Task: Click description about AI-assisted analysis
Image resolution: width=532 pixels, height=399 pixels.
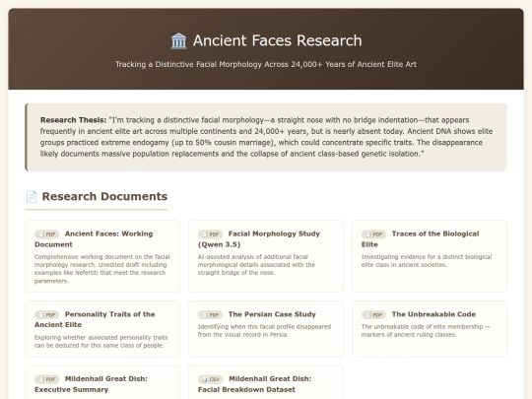Action: point(256,265)
